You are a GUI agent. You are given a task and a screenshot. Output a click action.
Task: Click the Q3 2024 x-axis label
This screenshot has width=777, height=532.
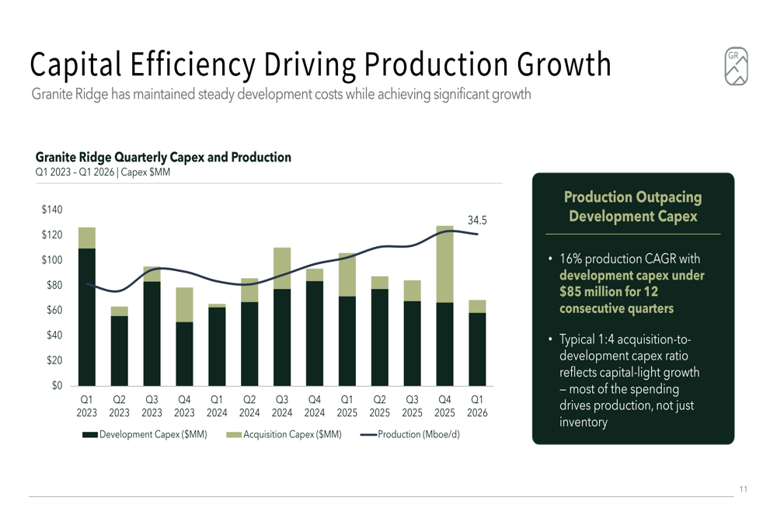[x=282, y=406]
